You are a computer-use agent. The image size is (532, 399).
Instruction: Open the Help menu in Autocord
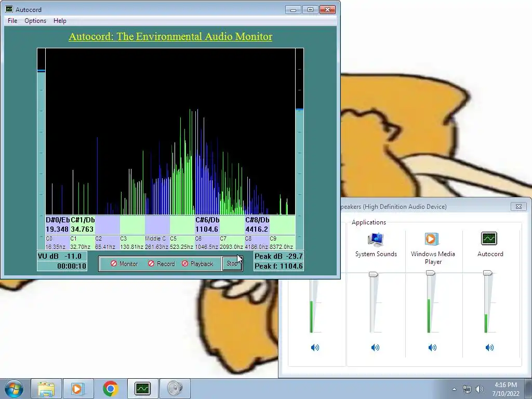pyautogui.click(x=60, y=21)
